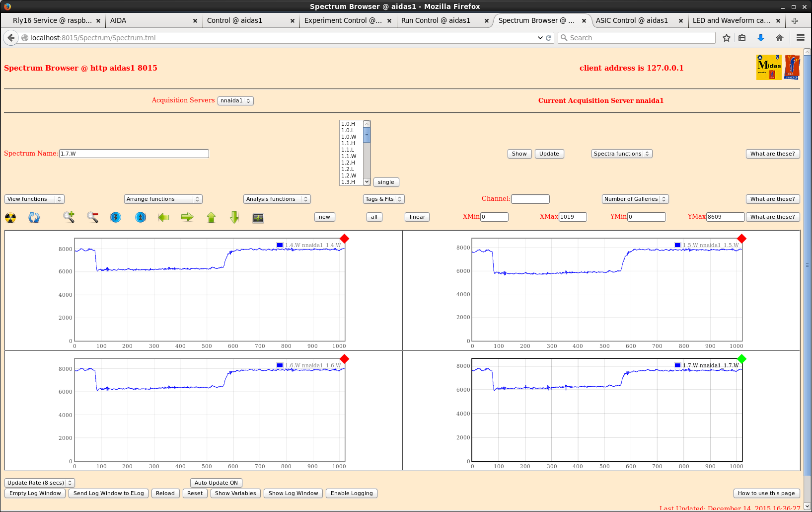Switch to the AIDA tab

pos(153,21)
